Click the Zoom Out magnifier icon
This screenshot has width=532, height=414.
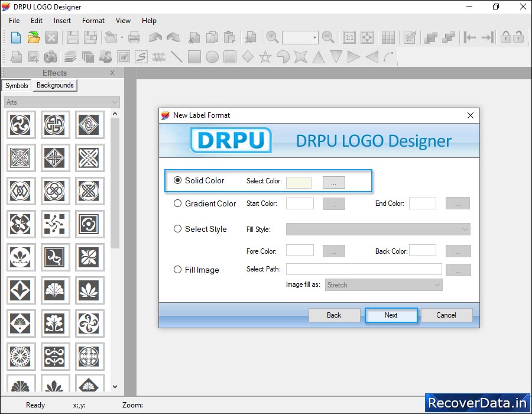pyautogui.click(x=327, y=37)
